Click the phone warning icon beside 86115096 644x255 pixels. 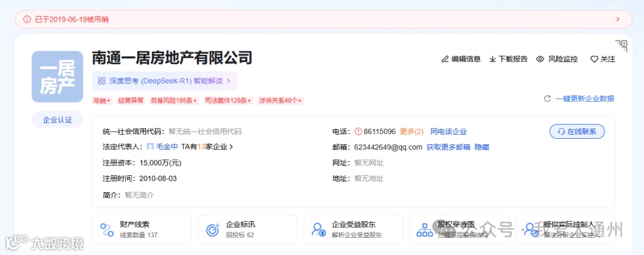tap(358, 132)
